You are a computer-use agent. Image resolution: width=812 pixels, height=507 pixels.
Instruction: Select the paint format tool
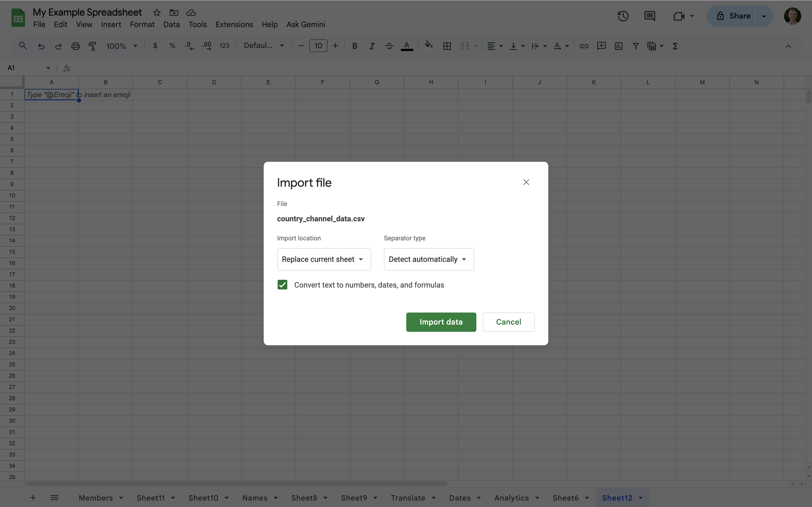(x=93, y=46)
